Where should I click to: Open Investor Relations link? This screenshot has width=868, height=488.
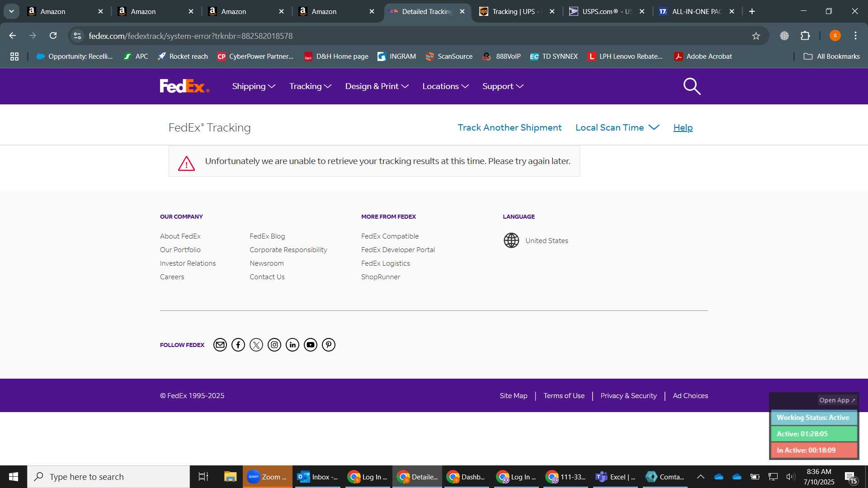188,263
